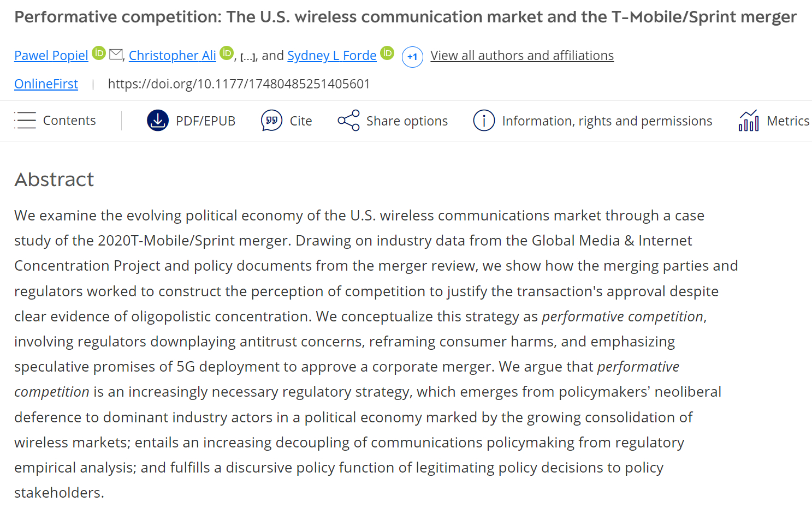The height and width of the screenshot is (508, 812).
Task: Open Information, rights and permissions
Action: pos(607,121)
